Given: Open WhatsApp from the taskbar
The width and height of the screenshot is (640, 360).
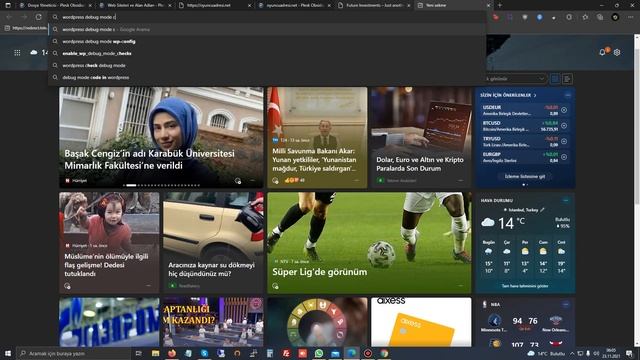Looking at the screenshot, I should point(319,353).
